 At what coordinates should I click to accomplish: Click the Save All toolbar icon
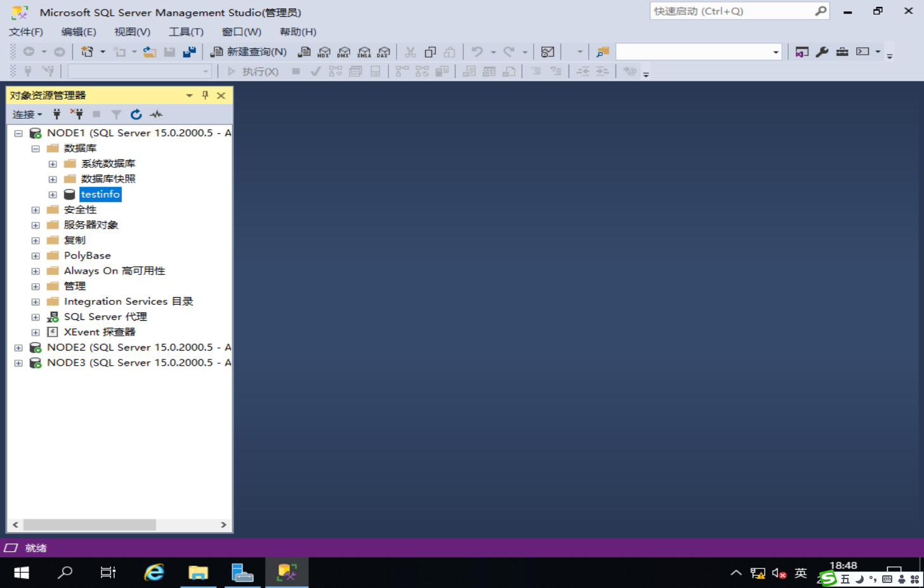[189, 52]
